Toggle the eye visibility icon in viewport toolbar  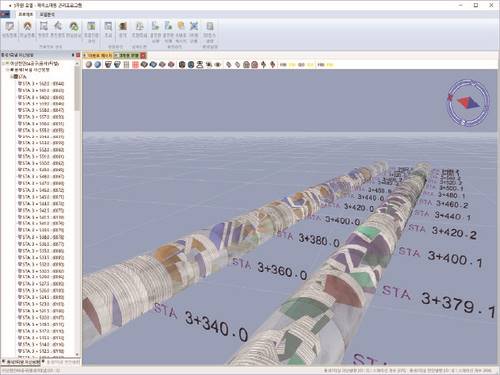pos(218,64)
